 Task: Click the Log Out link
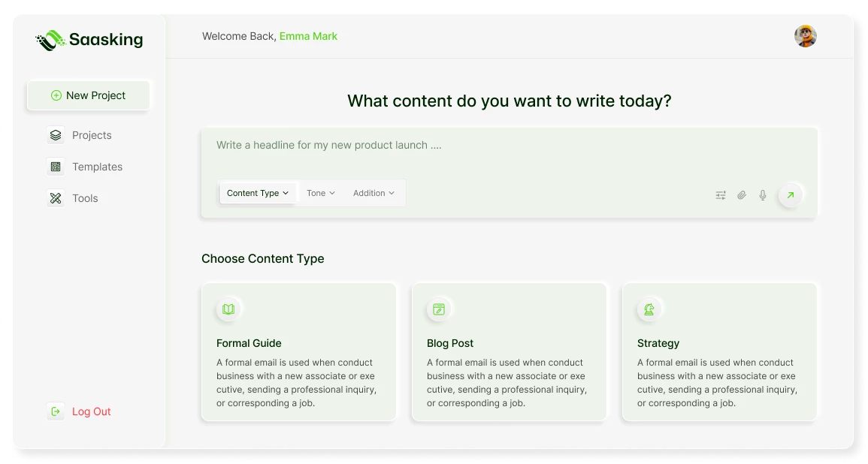[91, 411]
